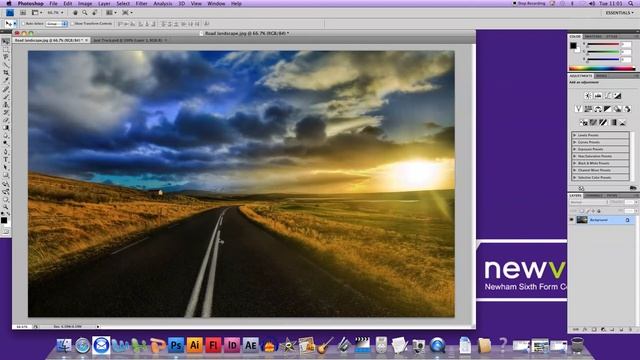Select the Brush tool
This screenshot has width=640, height=360.
(x=6, y=97)
